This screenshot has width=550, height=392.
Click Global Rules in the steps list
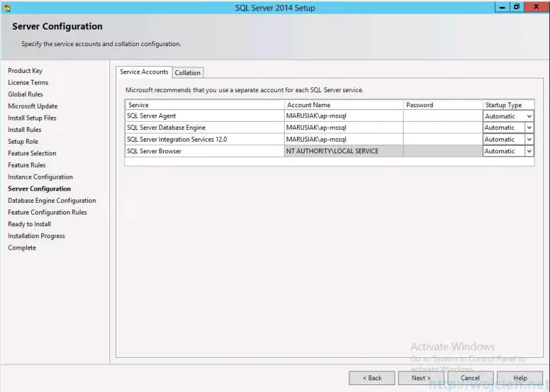tap(25, 94)
